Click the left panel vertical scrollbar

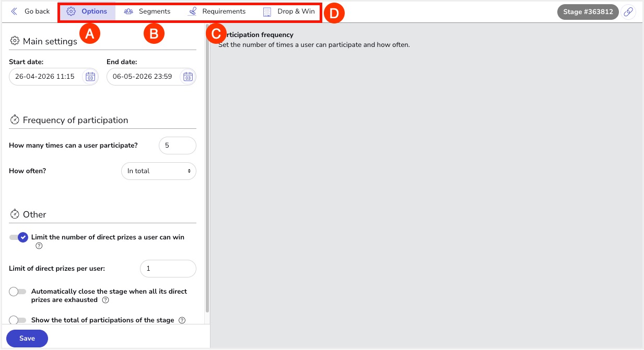coord(207,172)
